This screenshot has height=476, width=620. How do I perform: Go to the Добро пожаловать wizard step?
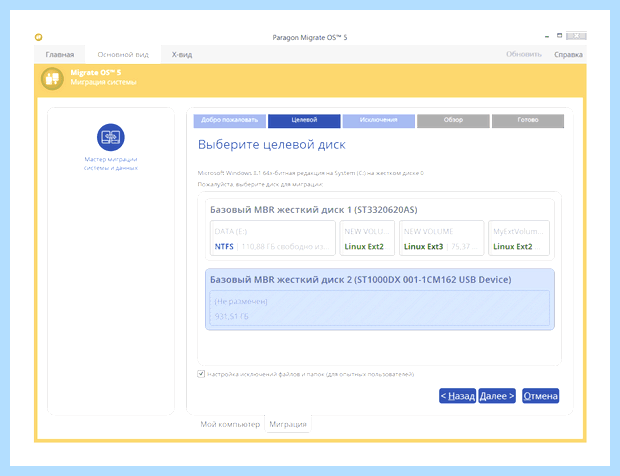(x=230, y=121)
